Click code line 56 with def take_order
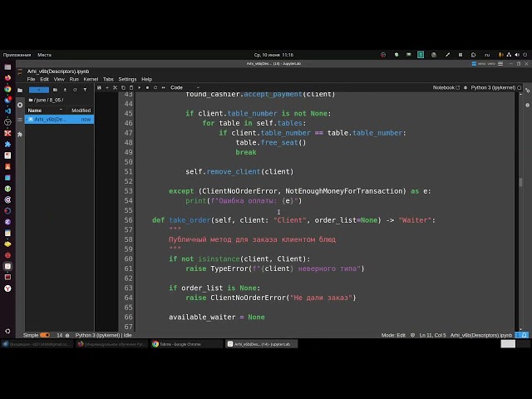 (x=293, y=220)
